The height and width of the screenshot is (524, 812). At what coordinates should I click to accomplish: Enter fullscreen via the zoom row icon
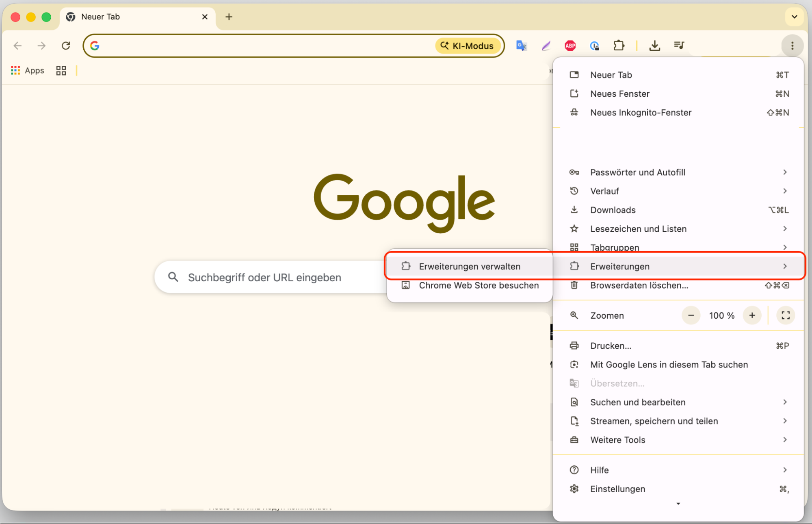(786, 315)
